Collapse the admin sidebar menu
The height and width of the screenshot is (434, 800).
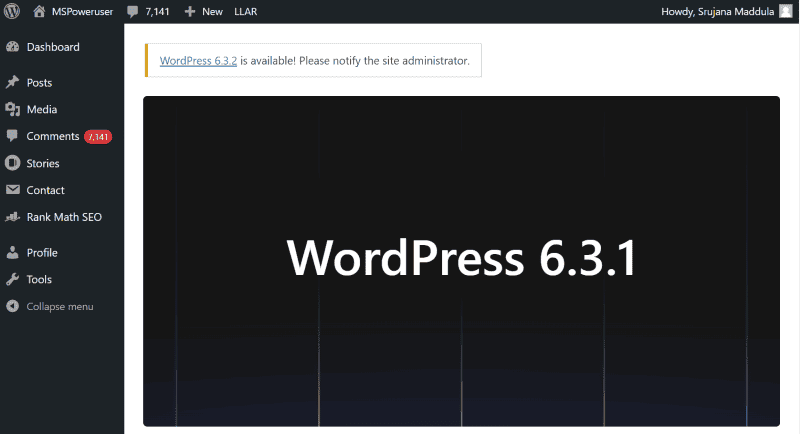click(60, 307)
